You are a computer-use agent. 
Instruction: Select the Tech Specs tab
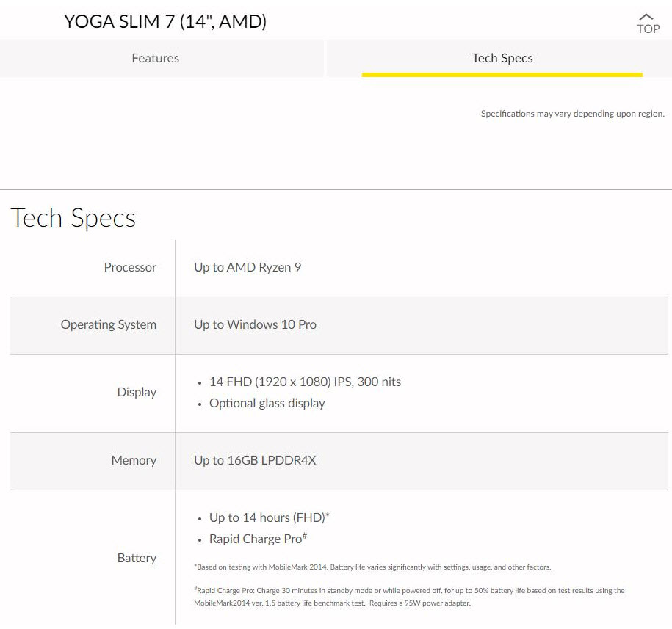pos(502,58)
